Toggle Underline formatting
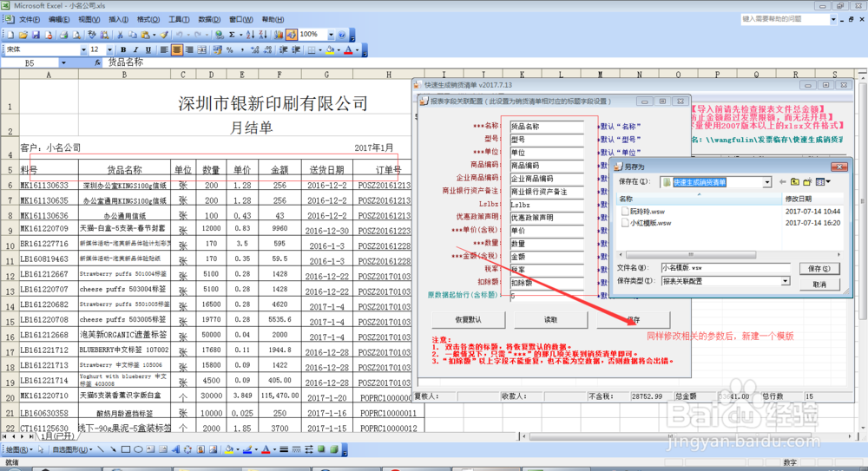 (148, 49)
